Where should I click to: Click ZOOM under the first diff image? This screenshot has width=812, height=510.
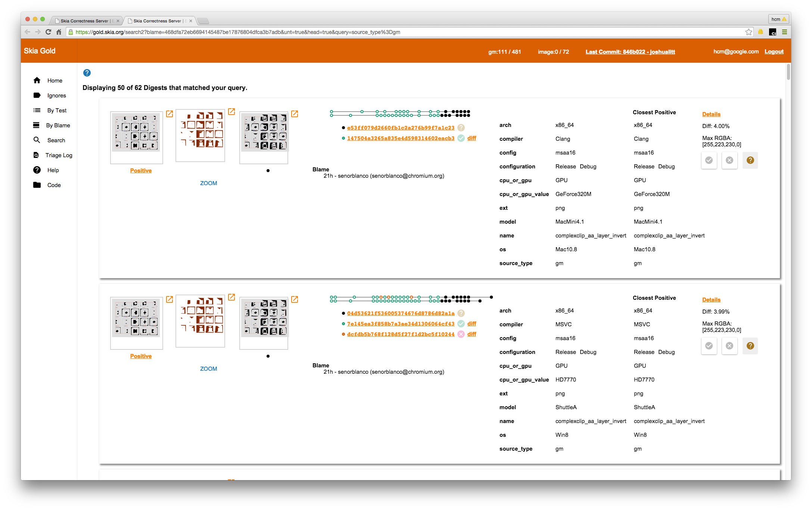[x=208, y=183]
